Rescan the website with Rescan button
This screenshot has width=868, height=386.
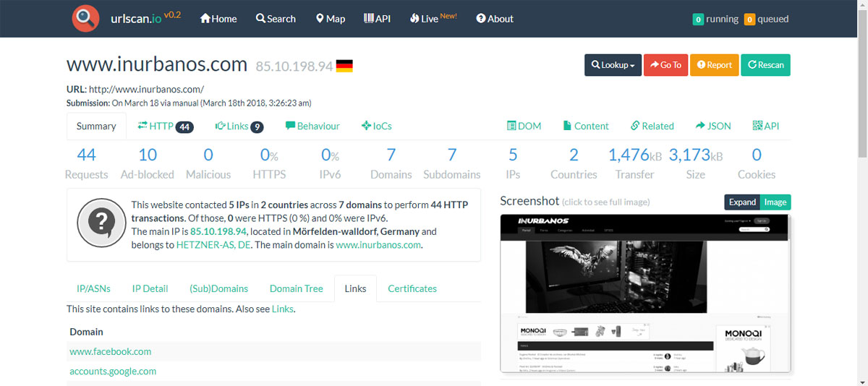point(765,65)
